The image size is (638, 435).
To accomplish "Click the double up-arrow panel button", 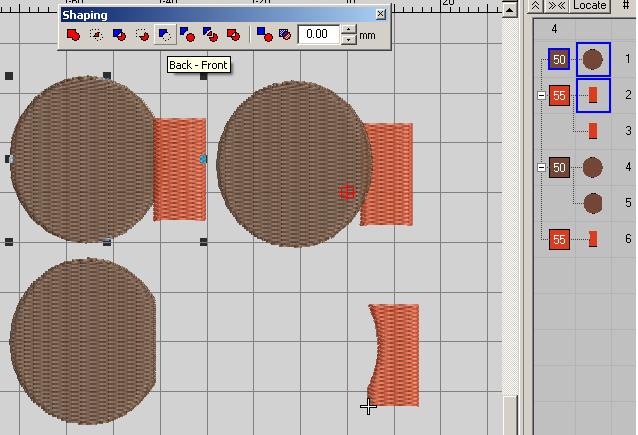I will click(537, 6).
